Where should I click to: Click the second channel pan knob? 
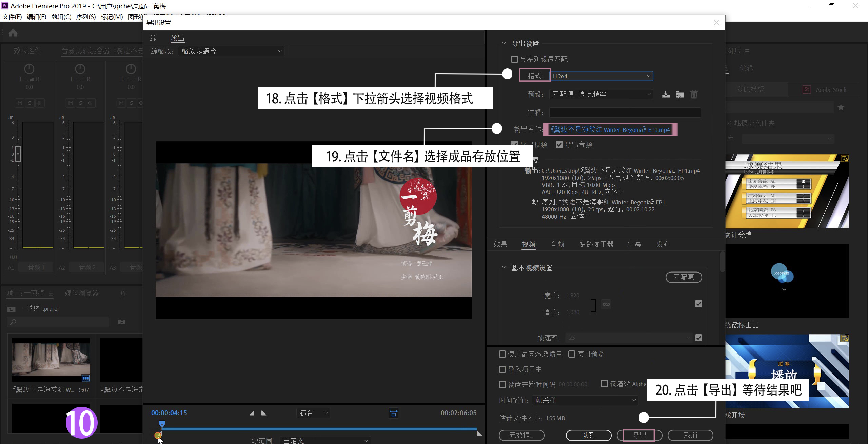(x=80, y=69)
